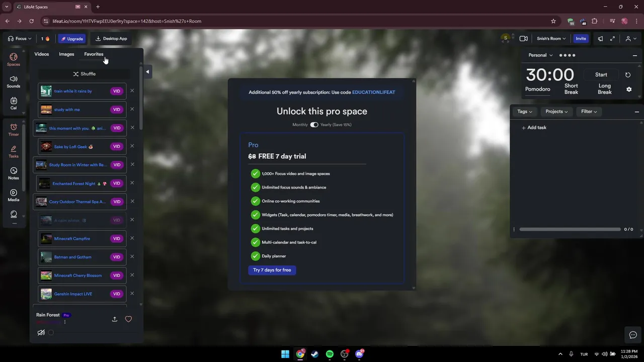Open the Timer widget from sidebar

coord(14,130)
